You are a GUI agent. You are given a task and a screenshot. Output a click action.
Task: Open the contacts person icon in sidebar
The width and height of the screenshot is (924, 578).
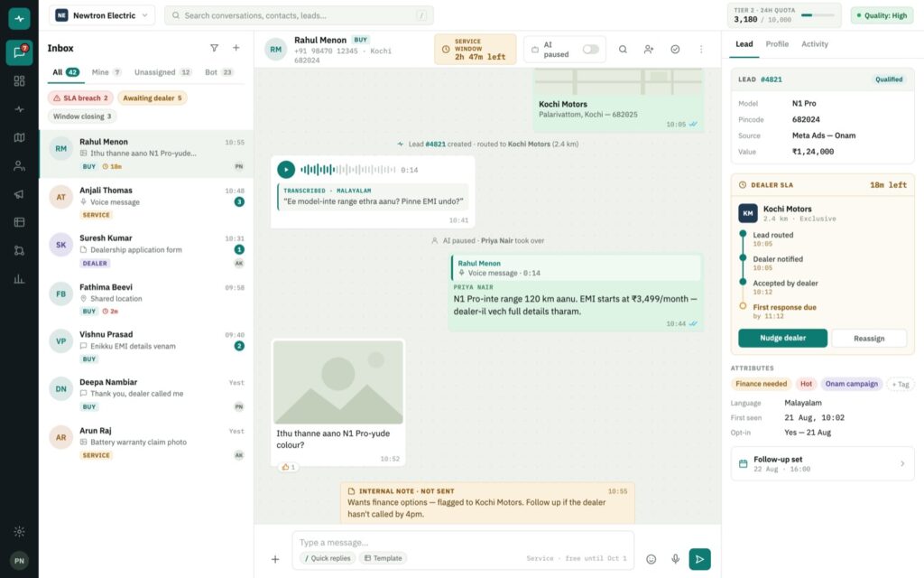[20, 166]
